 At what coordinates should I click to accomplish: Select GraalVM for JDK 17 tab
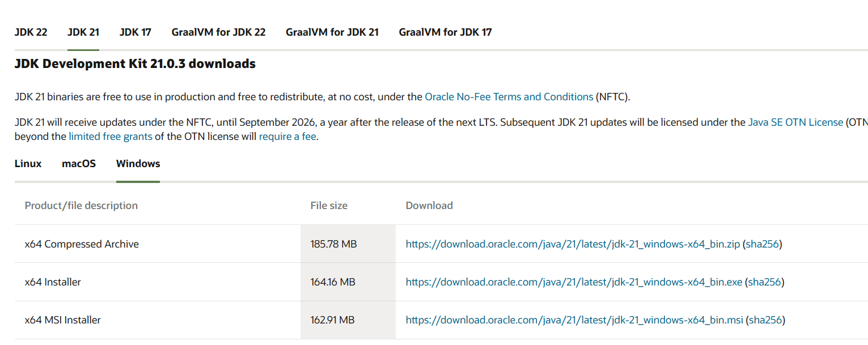coord(445,32)
